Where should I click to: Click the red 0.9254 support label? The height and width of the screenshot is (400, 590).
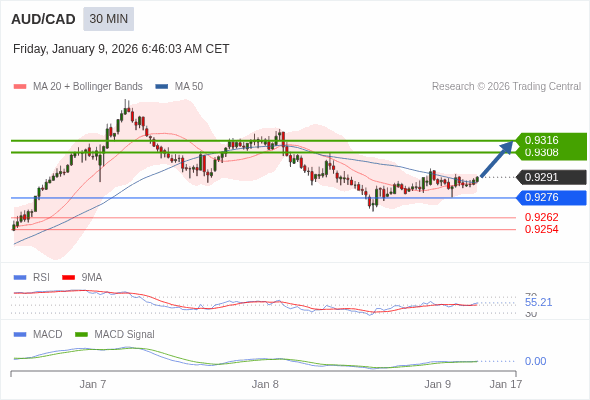(541, 229)
